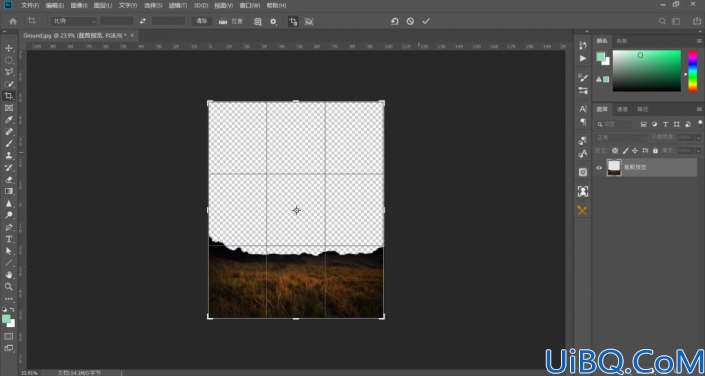This screenshot has width=705, height=376.
Task: Click the 清除 clear button
Action: coord(202,21)
